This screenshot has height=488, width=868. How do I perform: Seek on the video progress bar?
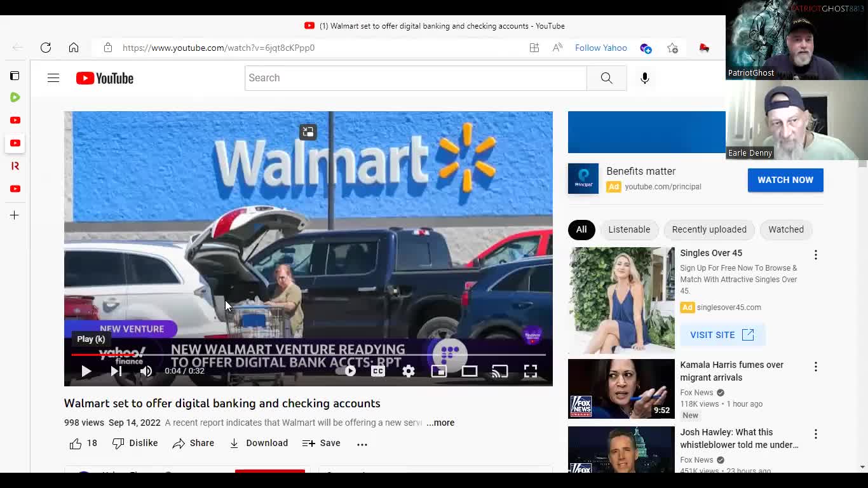coord(308,355)
